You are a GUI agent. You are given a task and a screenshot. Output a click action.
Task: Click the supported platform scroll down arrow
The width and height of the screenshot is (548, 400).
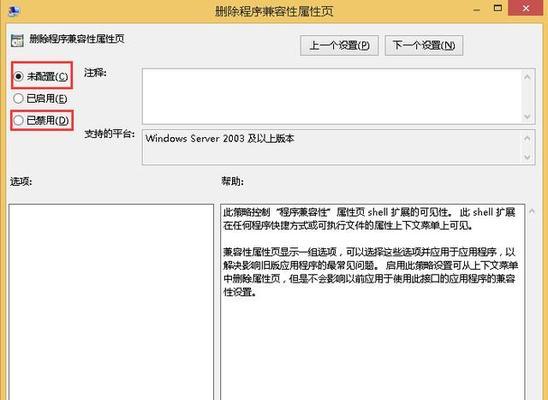click(527, 157)
